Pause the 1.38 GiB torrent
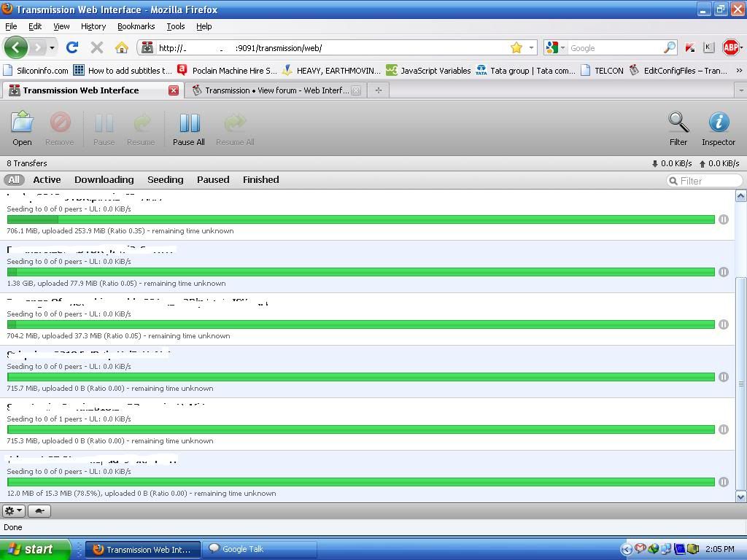This screenshot has width=747, height=560. [x=723, y=272]
